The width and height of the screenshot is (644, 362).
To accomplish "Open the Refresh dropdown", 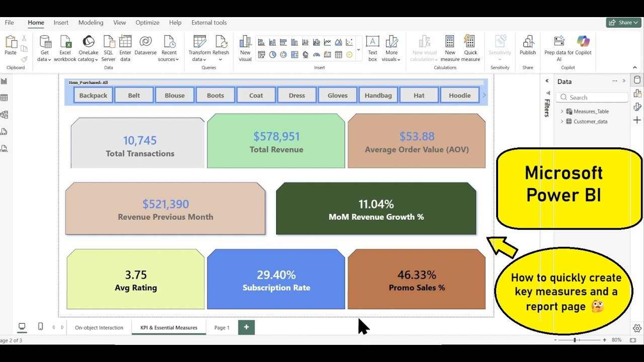I will coord(220,59).
